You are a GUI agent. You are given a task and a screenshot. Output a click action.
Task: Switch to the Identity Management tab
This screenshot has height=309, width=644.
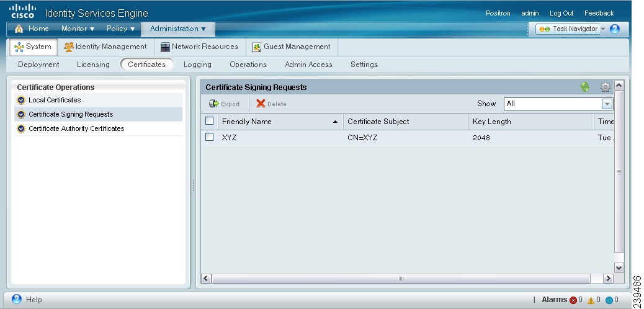coord(105,47)
